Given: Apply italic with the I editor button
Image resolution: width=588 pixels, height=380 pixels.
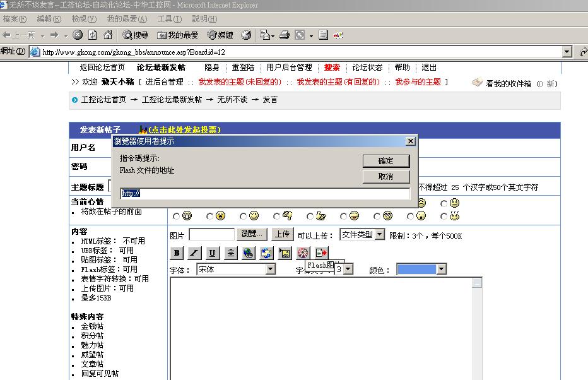Looking at the screenshot, I should tap(194, 253).
